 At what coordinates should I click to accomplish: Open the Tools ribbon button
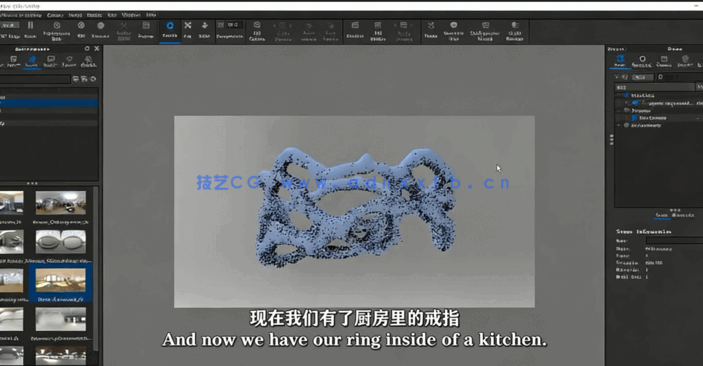(431, 30)
